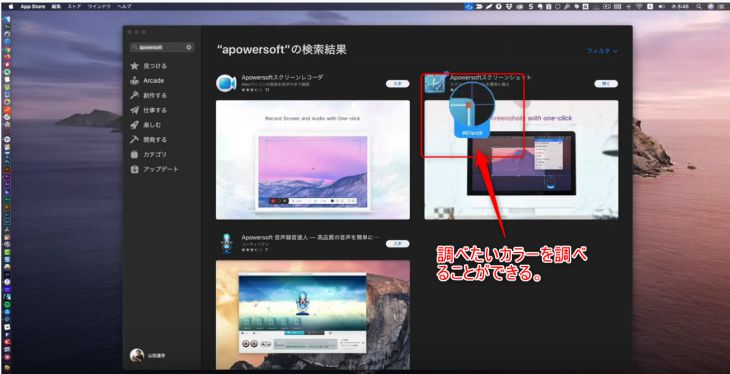
Task: Open the ストア menu
Action: [x=74, y=7]
